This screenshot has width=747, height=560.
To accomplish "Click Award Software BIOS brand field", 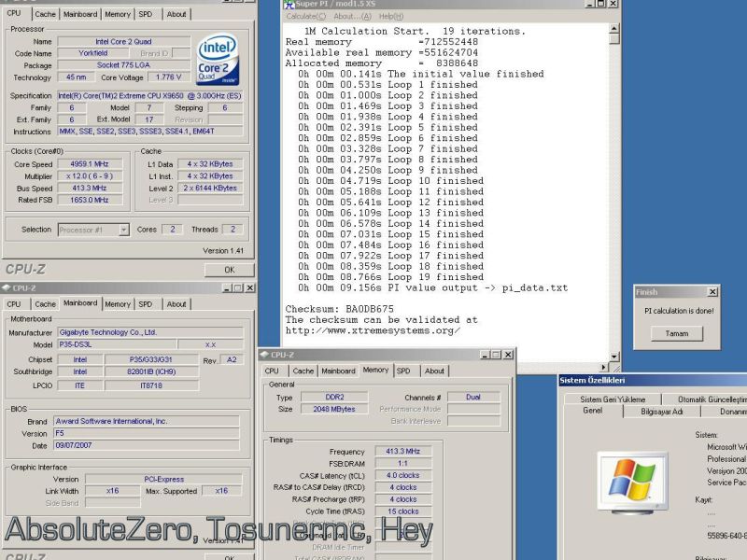I will [147, 421].
